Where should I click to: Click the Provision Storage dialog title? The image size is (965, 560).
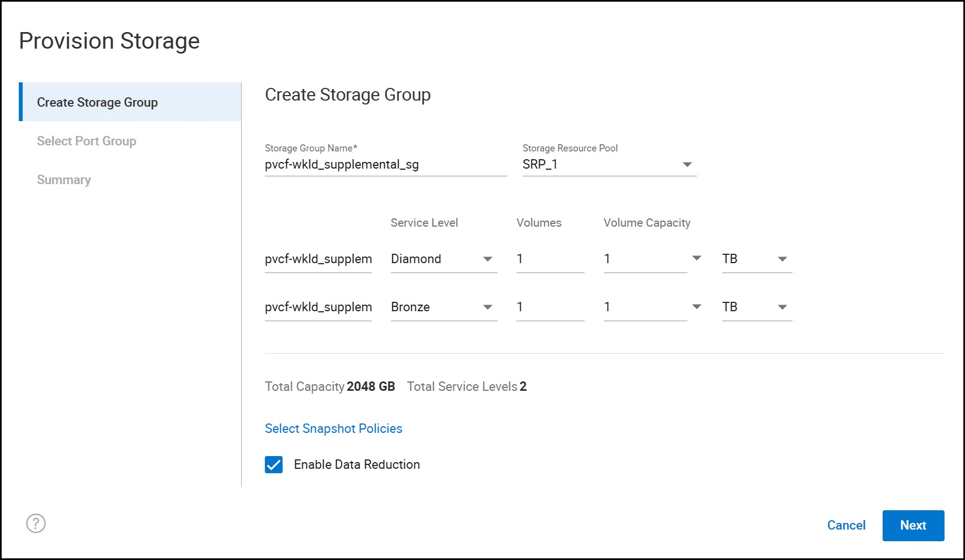coord(109,41)
